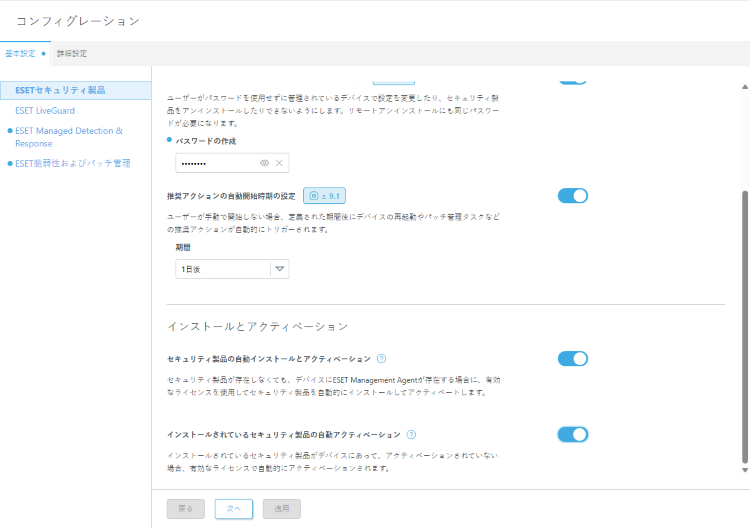The height and width of the screenshot is (528, 750).
Task: Open help icon for インストールされているセキュリティ製品の自動アクティベーション
Action: 412,435
